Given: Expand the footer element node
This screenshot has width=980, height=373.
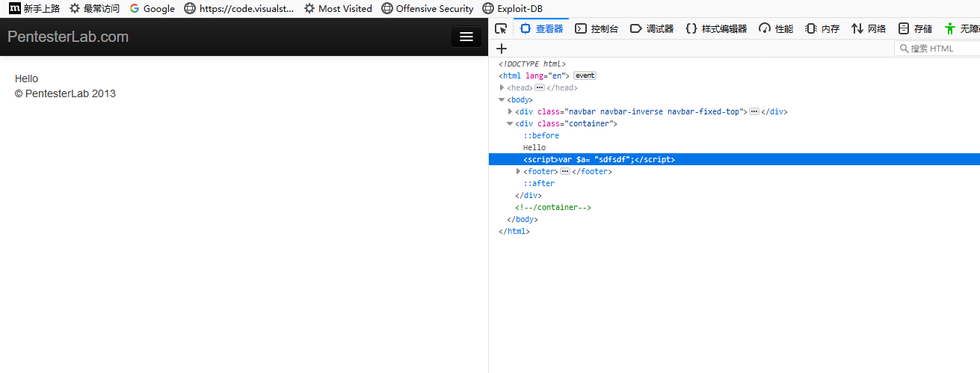Looking at the screenshot, I should [519, 171].
